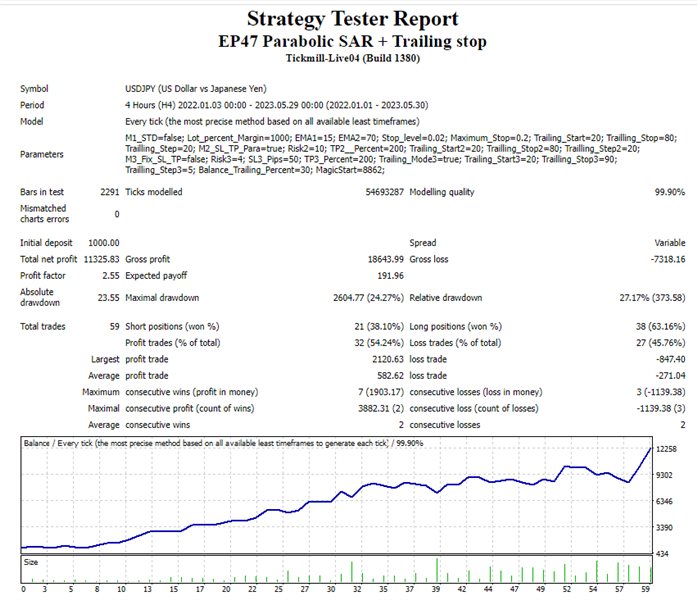Click the Spread value Variable
Viewport: 697px width, 600px height.
click(669, 243)
